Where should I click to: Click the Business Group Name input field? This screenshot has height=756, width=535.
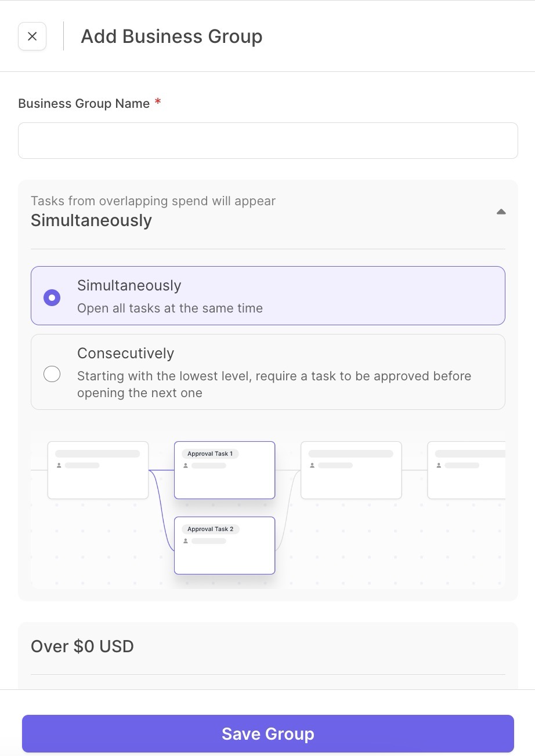pos(268,140)
